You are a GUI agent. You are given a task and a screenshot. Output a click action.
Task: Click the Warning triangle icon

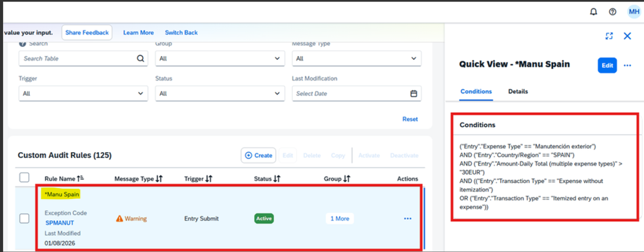(x=119, y=218)
